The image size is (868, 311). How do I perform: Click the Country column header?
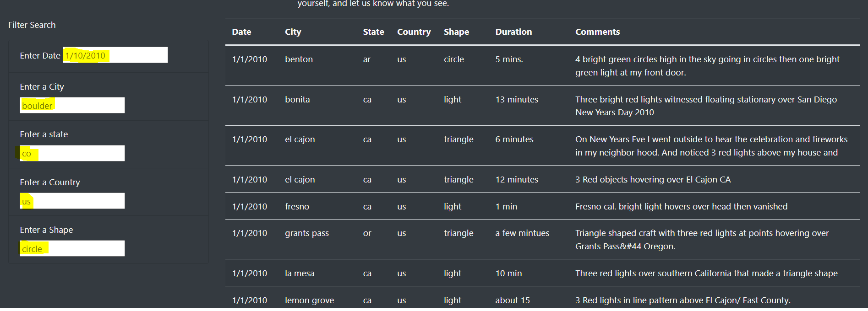414,32
